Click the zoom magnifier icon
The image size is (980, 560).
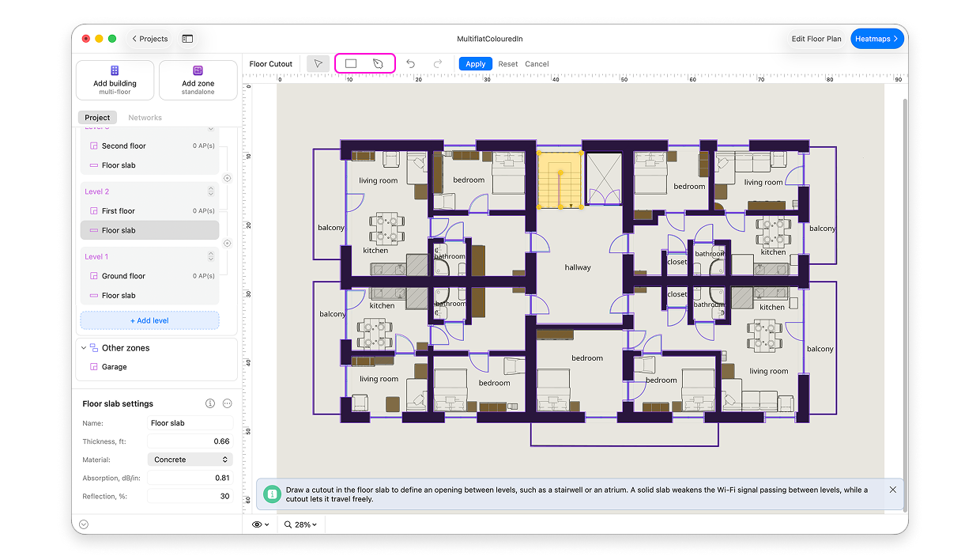point(287,524)
